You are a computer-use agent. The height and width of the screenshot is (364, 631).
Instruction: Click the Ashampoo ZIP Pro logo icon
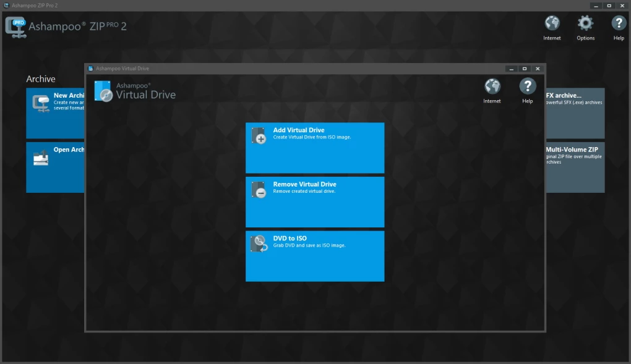pyautogui.click(x=15, y=27)
